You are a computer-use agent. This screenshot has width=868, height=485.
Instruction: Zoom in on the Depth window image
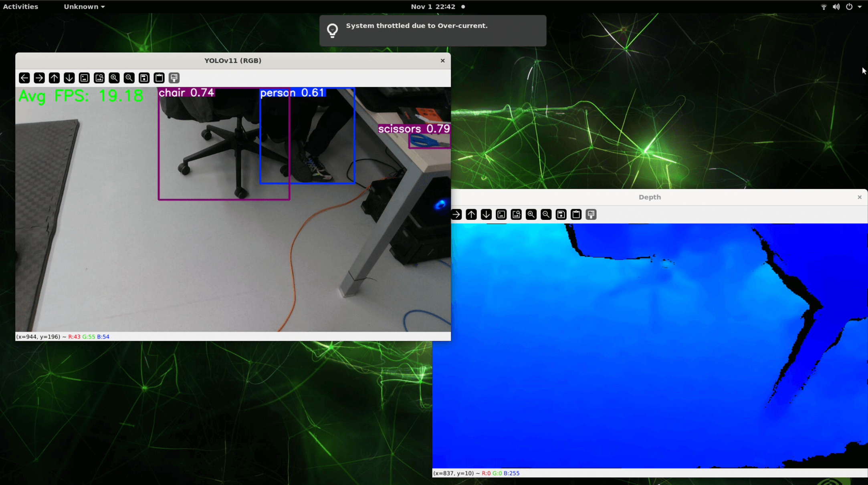pyautogui.click(x=531, y=214)
